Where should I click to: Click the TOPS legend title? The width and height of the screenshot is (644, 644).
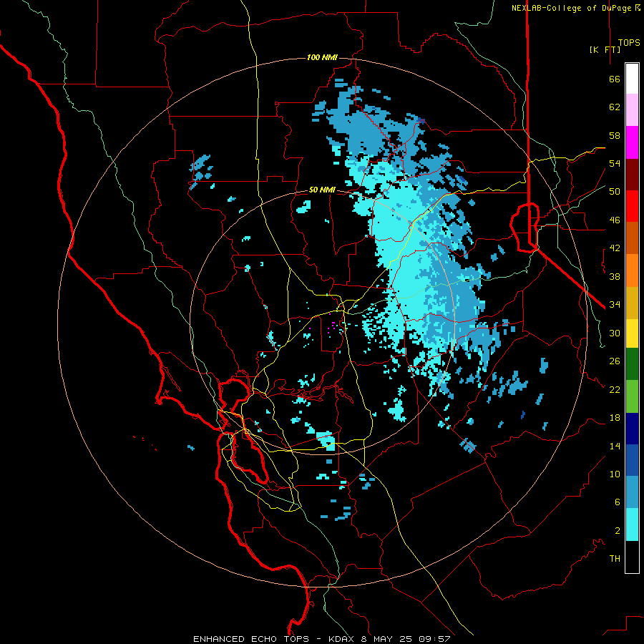pos(629,43)
